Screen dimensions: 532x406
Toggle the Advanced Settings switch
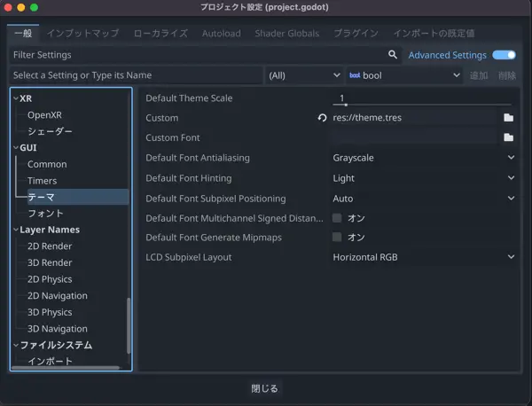pyautogui.click(x=504, y=55)
